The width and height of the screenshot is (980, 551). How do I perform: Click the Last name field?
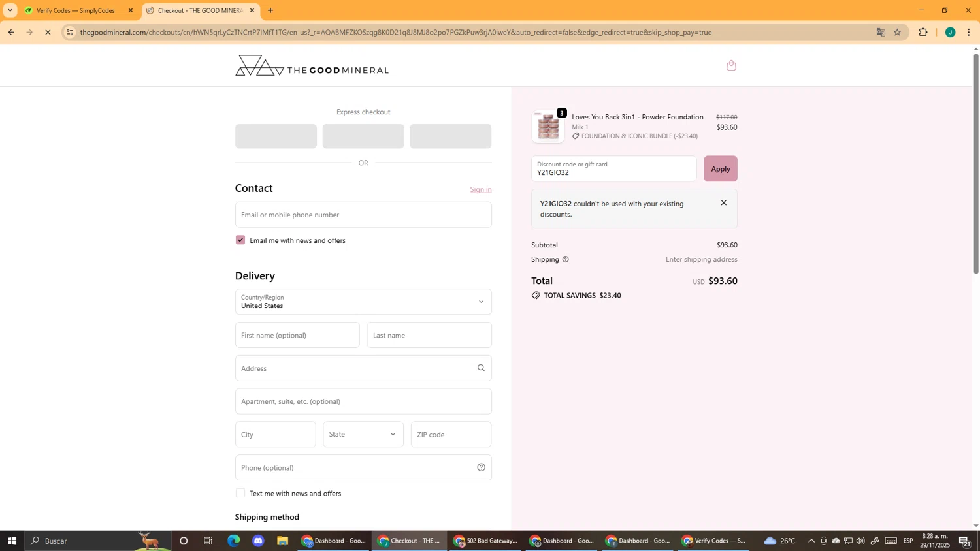tap(429, 336)
